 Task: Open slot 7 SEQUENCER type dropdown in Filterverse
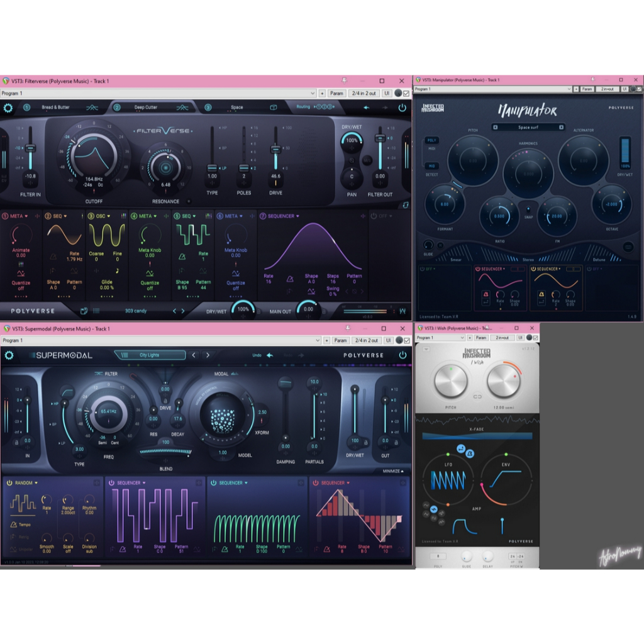click(x=284, y=216)
